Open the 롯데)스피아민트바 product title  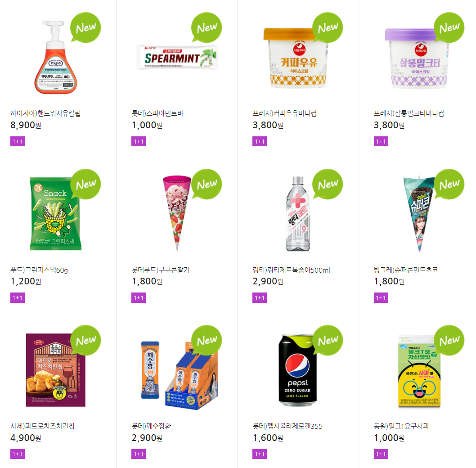coord(157,113)
